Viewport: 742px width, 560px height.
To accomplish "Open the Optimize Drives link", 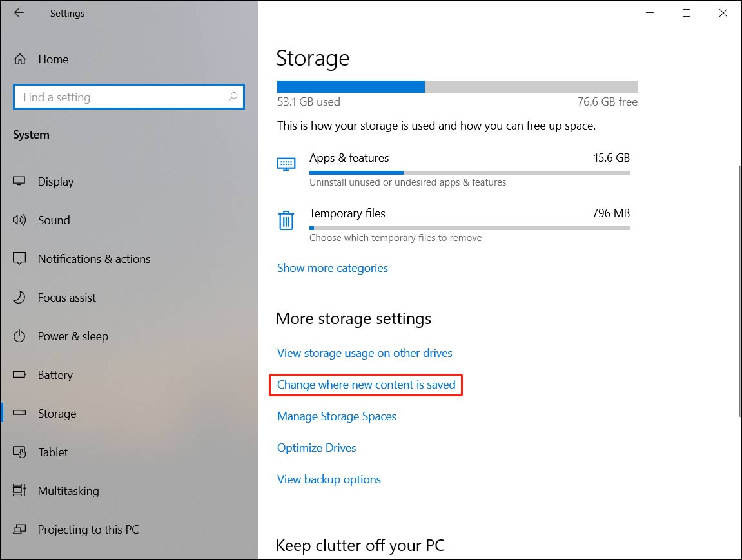I will pos(317,448).
